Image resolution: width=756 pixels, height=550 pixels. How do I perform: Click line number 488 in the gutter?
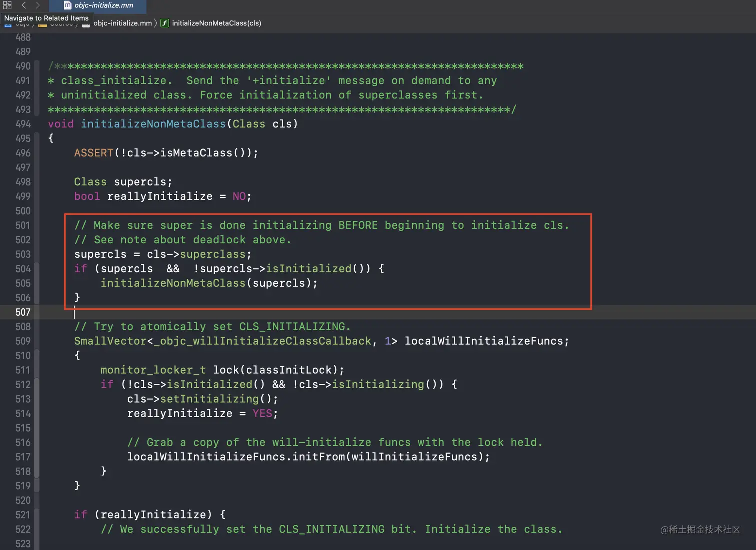pos(23,37)
